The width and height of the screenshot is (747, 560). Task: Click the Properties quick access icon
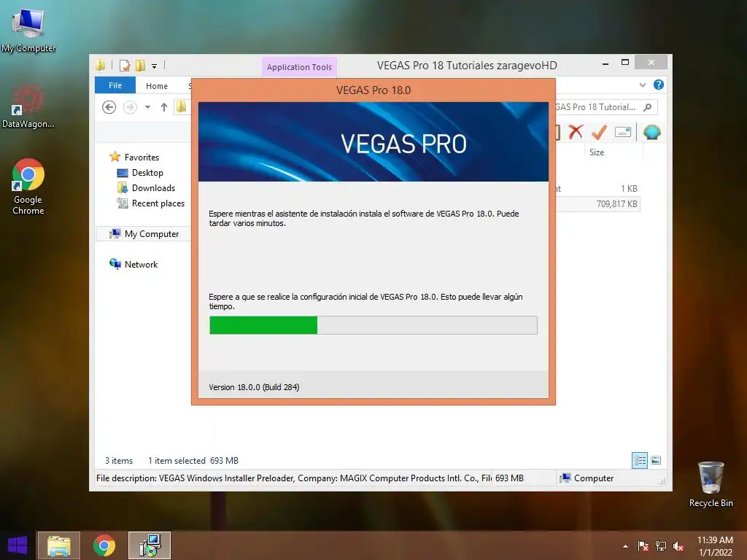click(125, 66)
